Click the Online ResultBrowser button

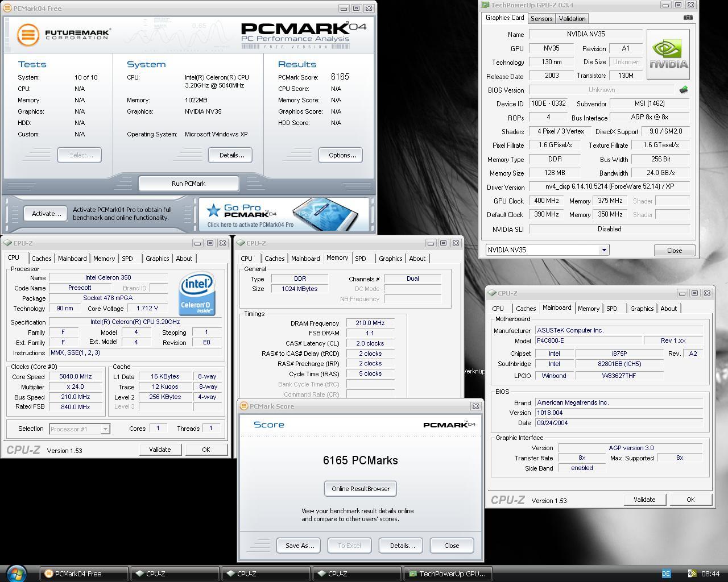(361, 489)
